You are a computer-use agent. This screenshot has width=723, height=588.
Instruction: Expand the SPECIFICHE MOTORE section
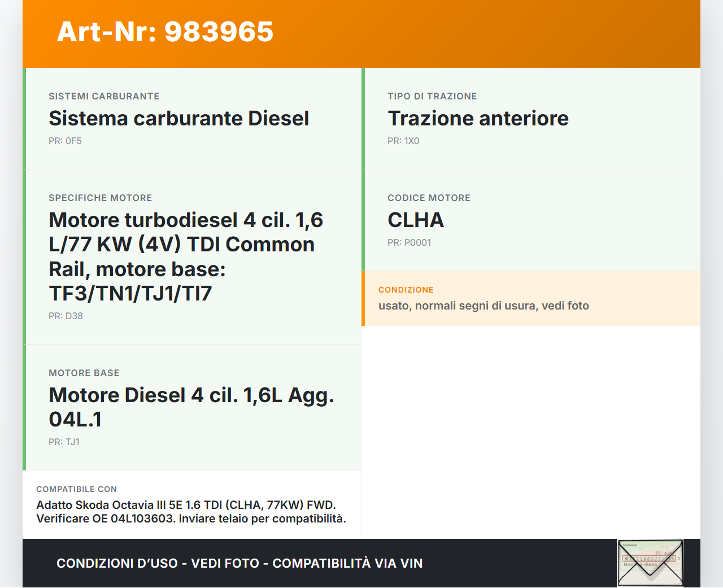pyautogui.click(x=101, y=198)
